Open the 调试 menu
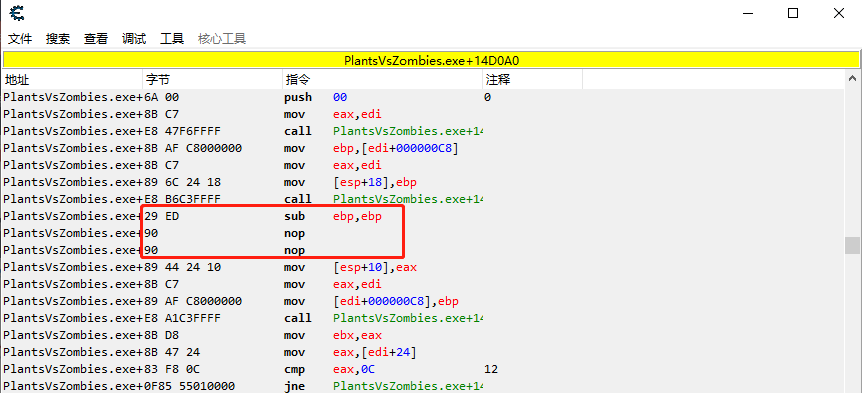This screenshot has width=862, height=393. pyautogui.click(x=134, y=38)
